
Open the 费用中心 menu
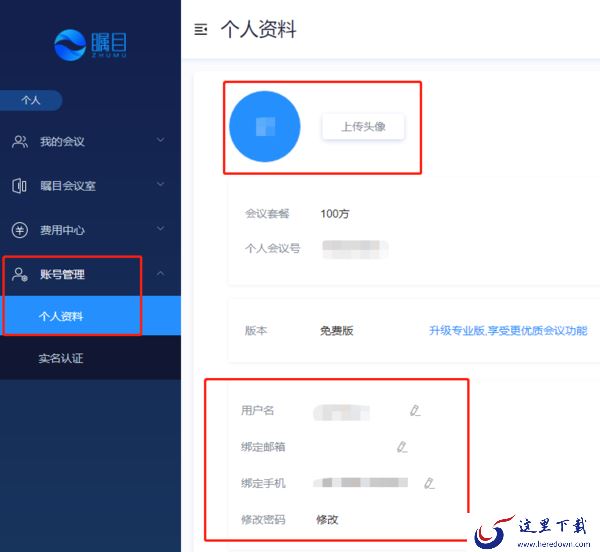click(90, 230)
